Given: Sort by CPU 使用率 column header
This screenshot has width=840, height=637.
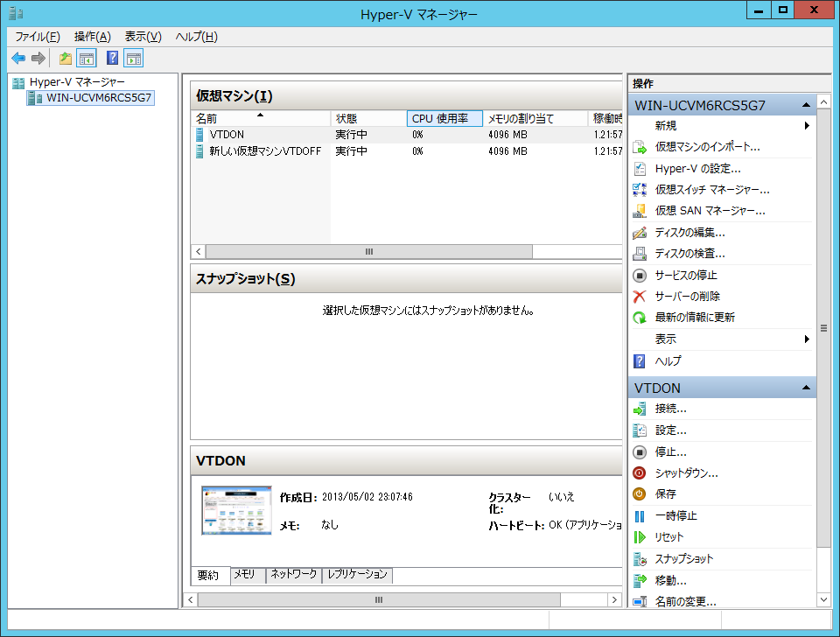Looking at the screenshot, I should tap(444, 118).
